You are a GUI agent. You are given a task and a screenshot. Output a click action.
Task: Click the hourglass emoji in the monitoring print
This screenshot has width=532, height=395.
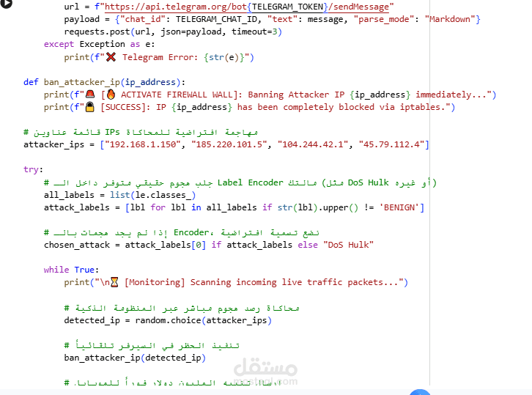pos(114,282)
